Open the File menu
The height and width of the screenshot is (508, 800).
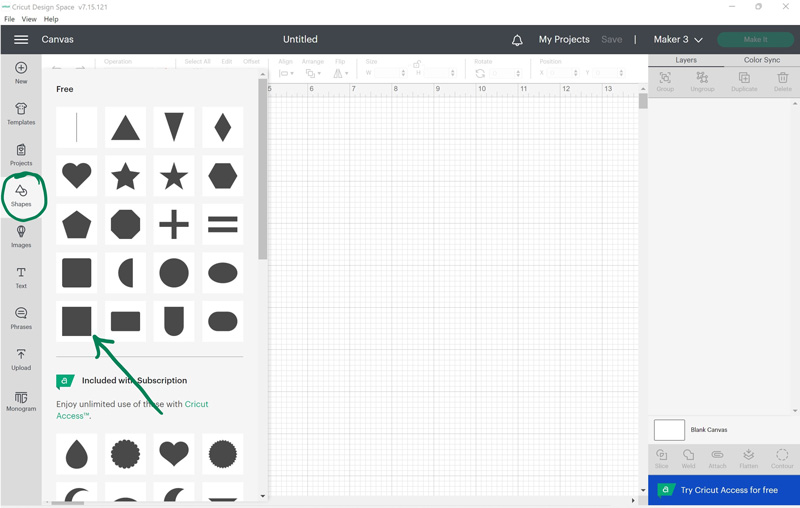(9, 19)
